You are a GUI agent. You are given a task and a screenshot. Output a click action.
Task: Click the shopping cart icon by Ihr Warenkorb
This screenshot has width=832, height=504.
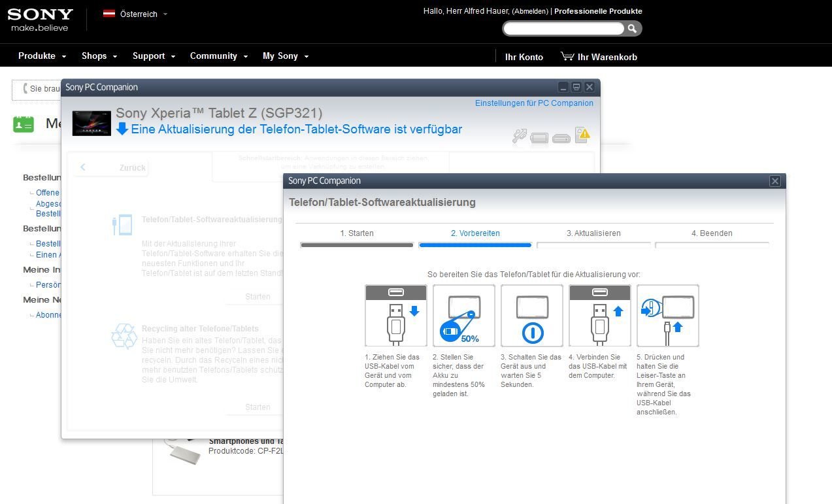click(567, 56)
